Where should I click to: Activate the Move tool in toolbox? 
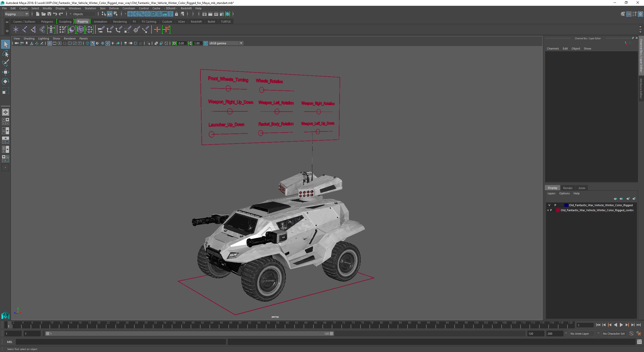pos(6,72)
